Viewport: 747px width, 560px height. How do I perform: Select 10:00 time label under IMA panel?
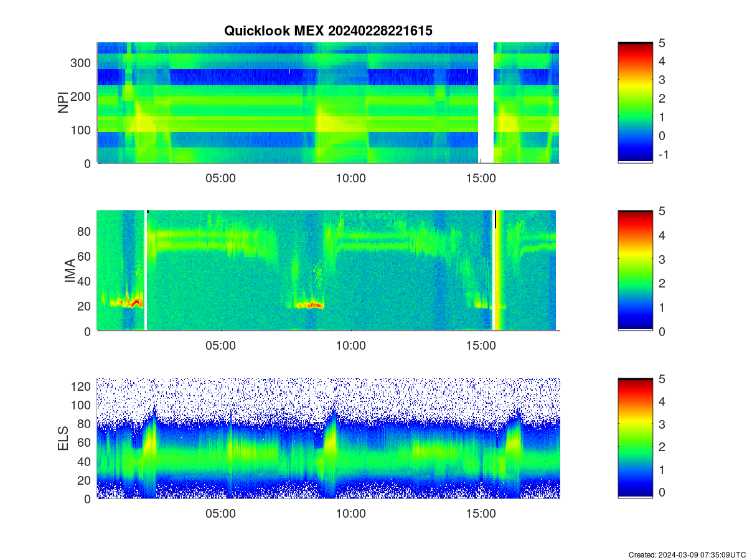coord(350,347)
